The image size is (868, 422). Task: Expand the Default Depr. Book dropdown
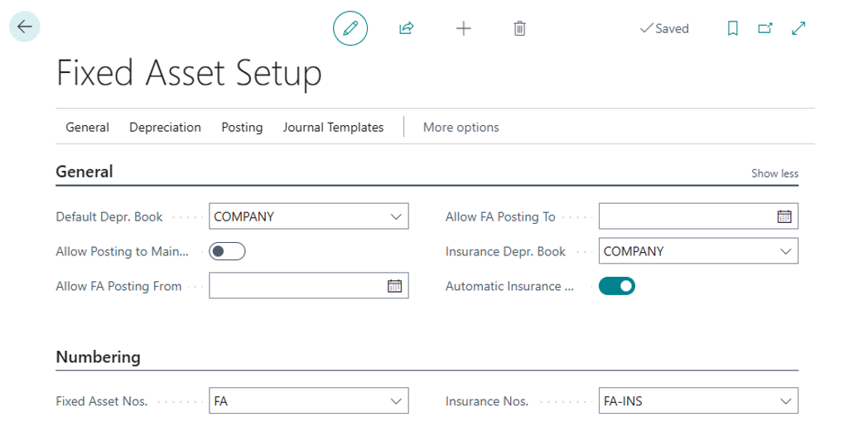[395, 217]
